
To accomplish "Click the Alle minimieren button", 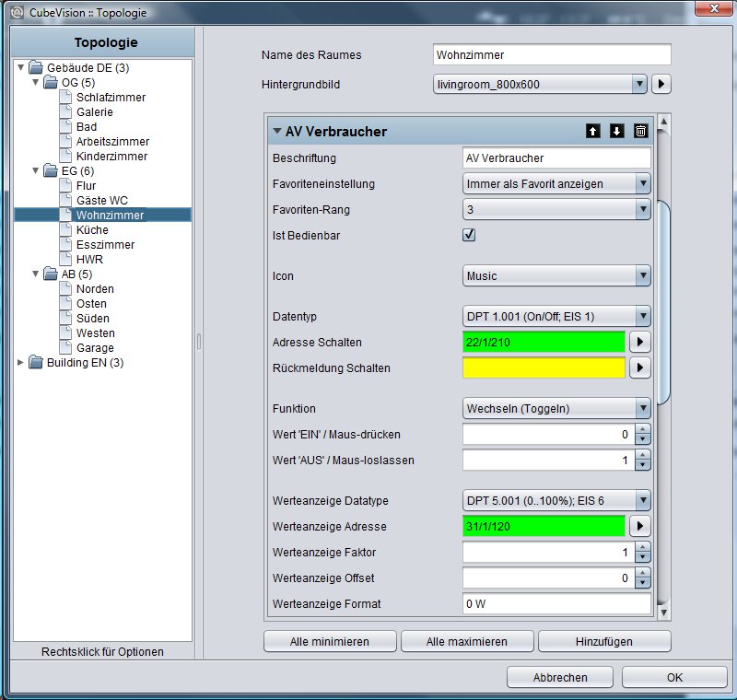I will (x=330, y=641).
